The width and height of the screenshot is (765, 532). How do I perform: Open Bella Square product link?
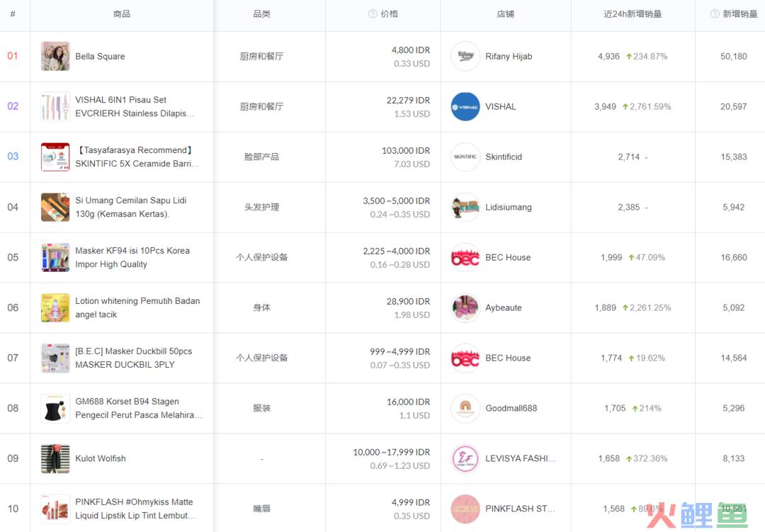coord(100,56)
